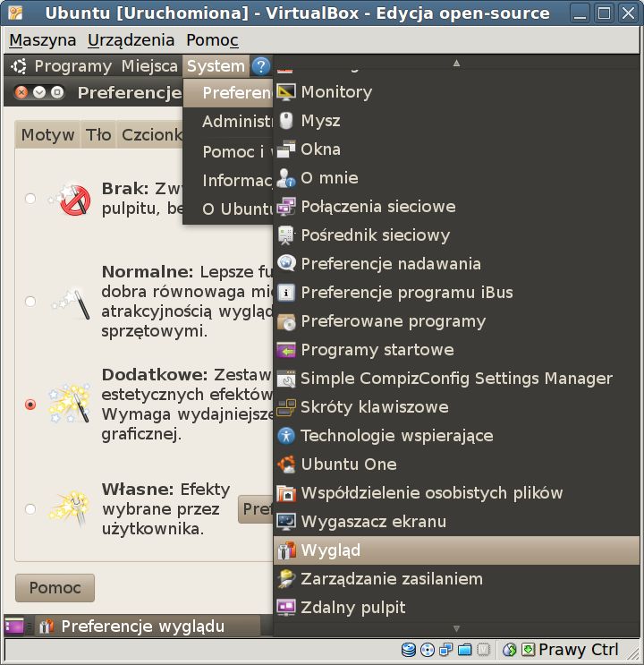Click the mouse integration status icon
The height and width of the screenshot is (665, 644).
click(x=510, y=649)
